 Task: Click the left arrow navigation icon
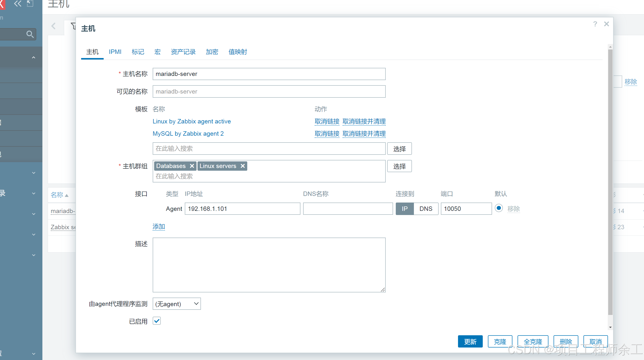[53, 26]
